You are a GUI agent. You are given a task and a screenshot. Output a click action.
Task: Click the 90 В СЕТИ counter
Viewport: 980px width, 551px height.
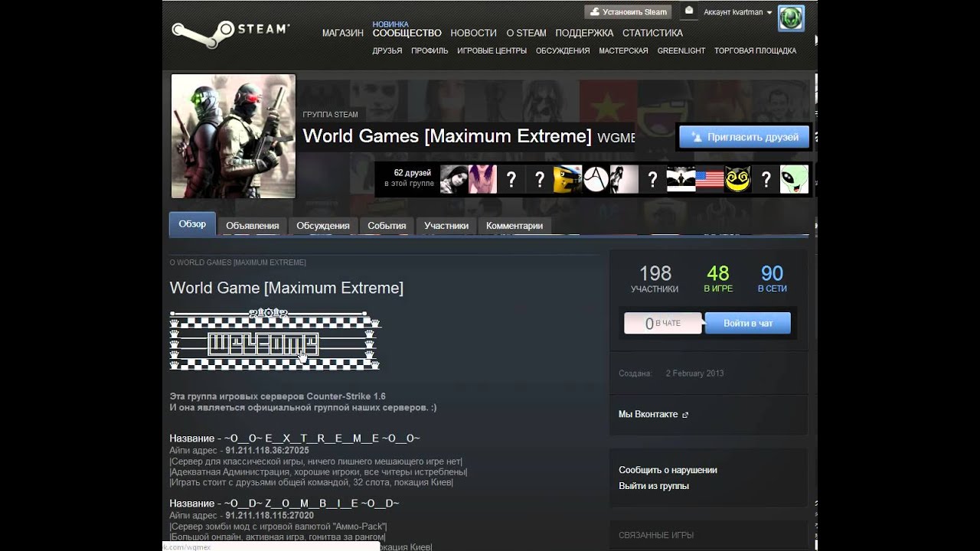tap(772, 279)
